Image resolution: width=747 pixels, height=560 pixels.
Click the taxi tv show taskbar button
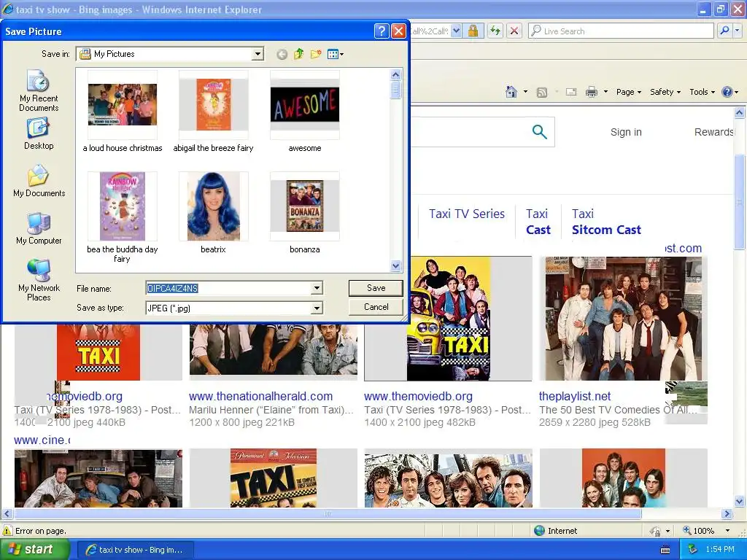click(135, 550)
